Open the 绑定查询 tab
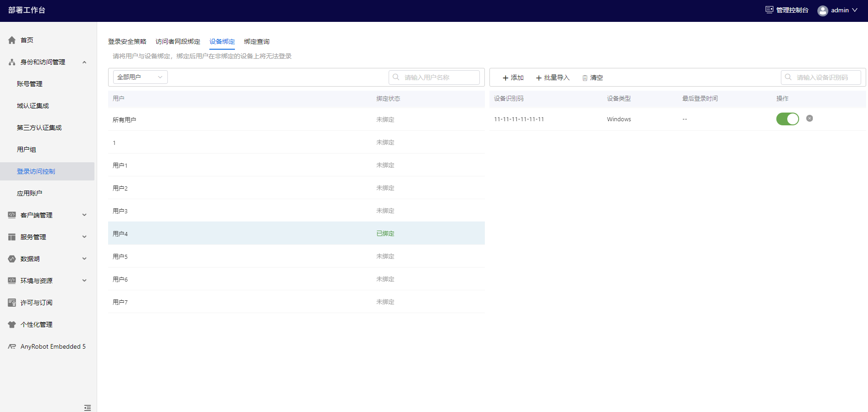Image resolution: width=868 pixels, height=412 pixels. point(257,41)
